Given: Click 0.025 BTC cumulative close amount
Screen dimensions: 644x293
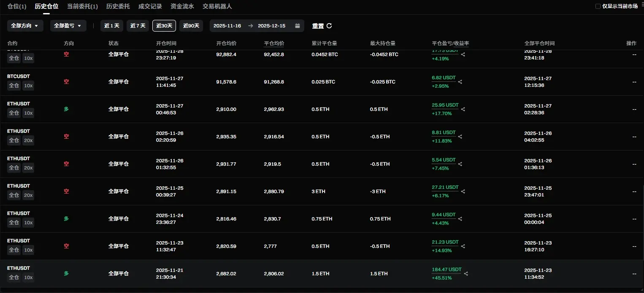Looking at the screenshot, I should (x=323, y=82).
